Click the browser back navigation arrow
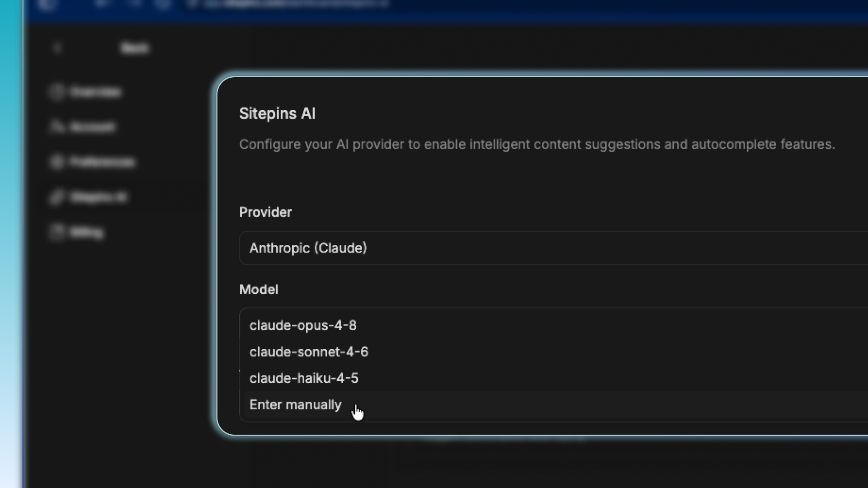 coord(101,4)
